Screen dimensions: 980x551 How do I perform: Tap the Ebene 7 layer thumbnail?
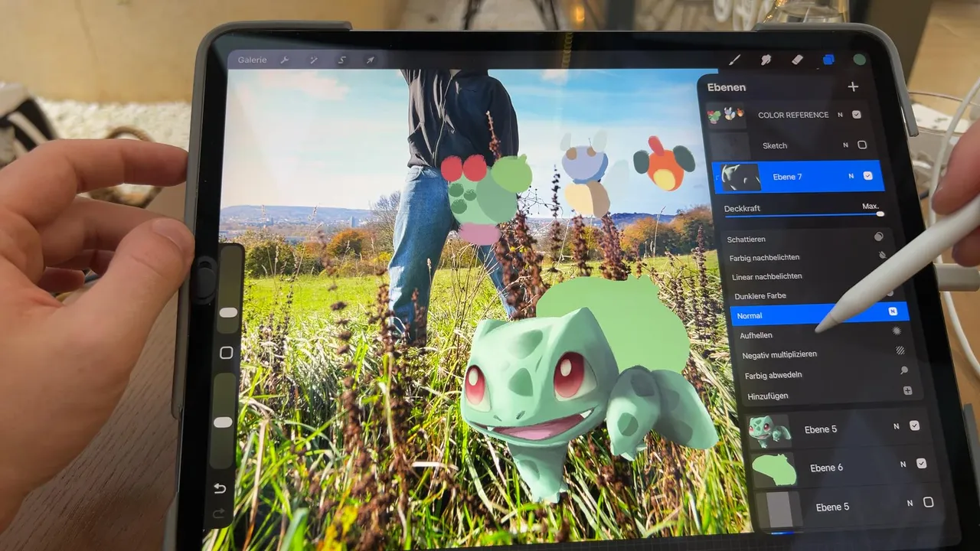pos(741,177)
